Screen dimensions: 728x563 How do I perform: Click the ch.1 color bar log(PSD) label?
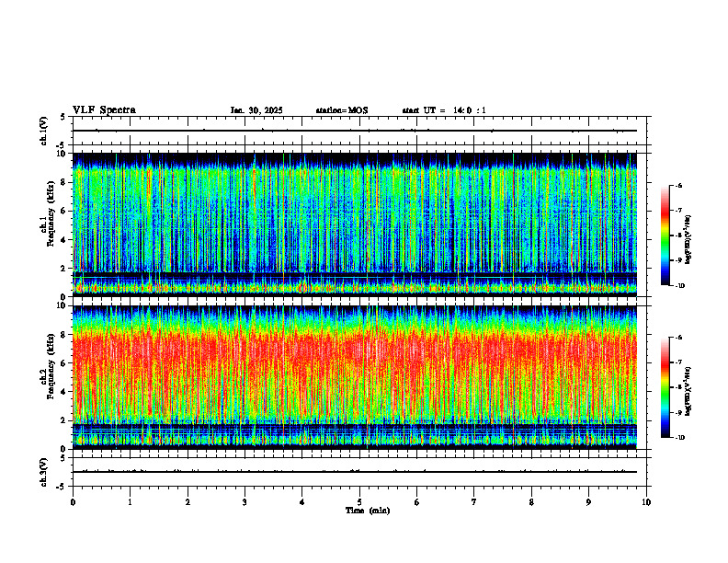[688, 240]
